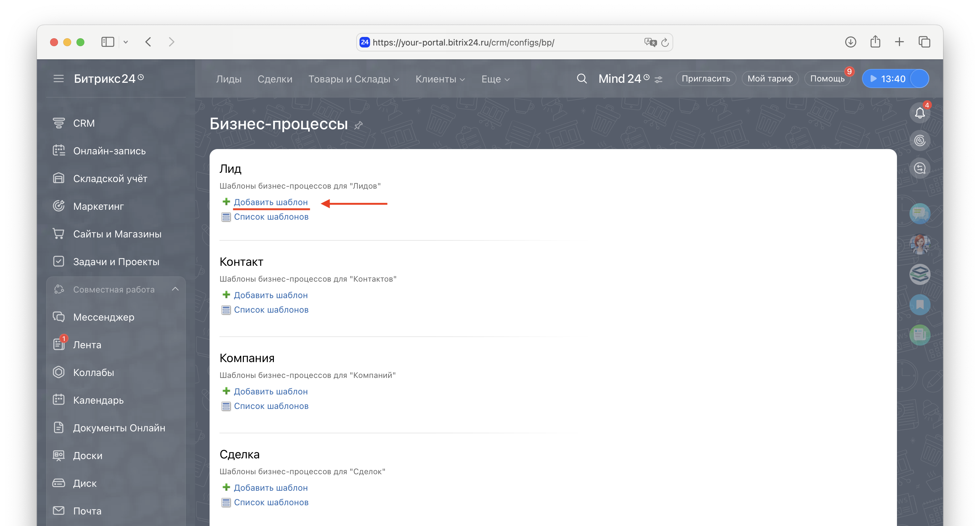The image size is (980, 526).
Task: Click the notifications bell icon
Action: coord(919,113)
